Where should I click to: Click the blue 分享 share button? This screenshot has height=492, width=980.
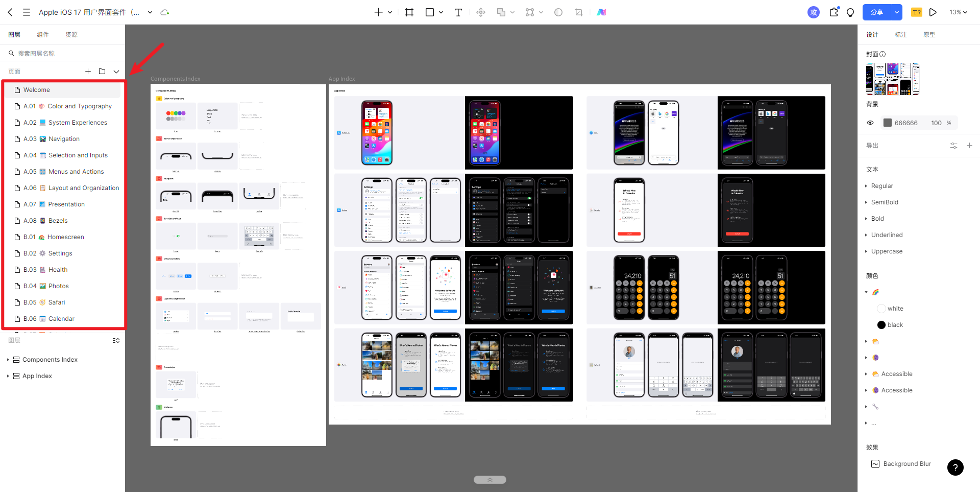coord(877,12)
